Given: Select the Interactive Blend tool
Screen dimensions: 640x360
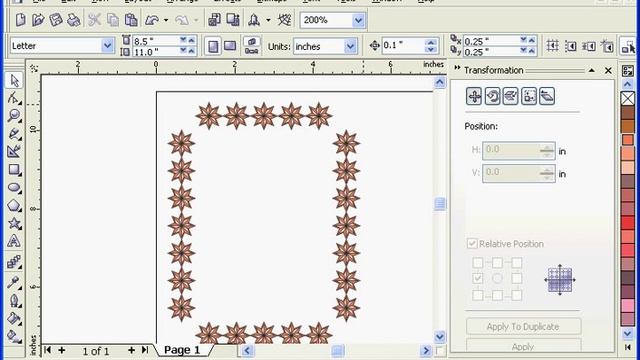Looking at the screenshot, I should tap(14, 261).
